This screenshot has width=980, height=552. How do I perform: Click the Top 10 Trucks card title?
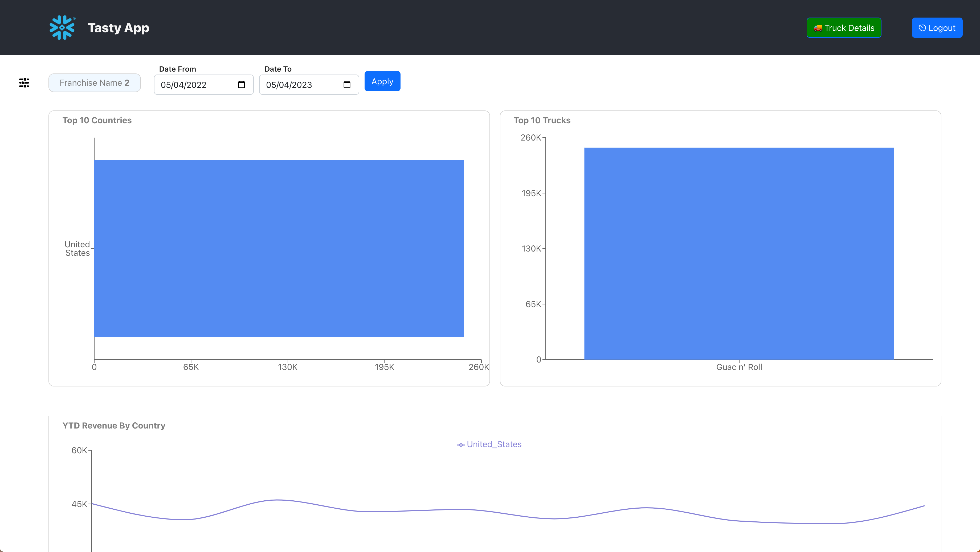click(x=542, y=120)
